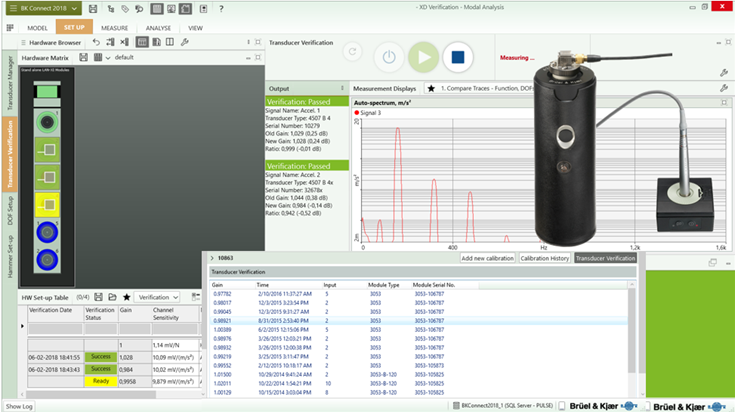Viewport: 735px width, 412px height.
Task: Click the reset circular arrow icon
Action: (x=352, y=52)
